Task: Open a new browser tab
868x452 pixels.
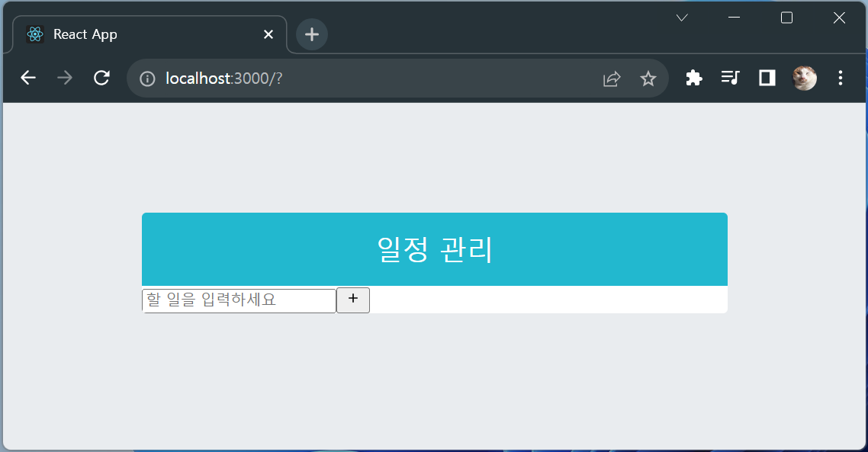Action: (x=312, y=34)
